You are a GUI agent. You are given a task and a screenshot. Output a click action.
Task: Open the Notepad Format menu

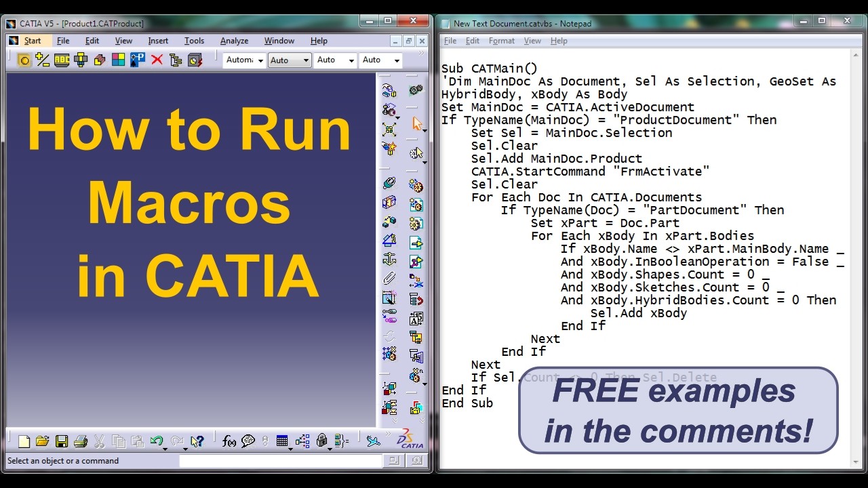(502, 41)
